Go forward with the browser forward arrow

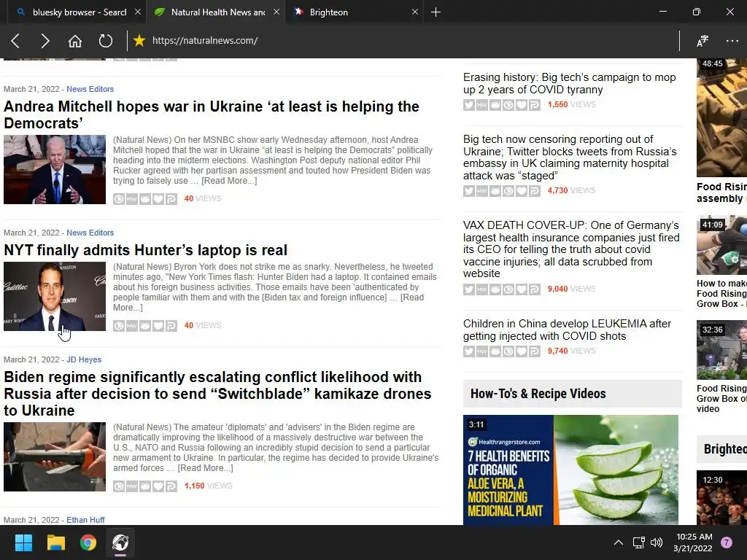(44, 41)
